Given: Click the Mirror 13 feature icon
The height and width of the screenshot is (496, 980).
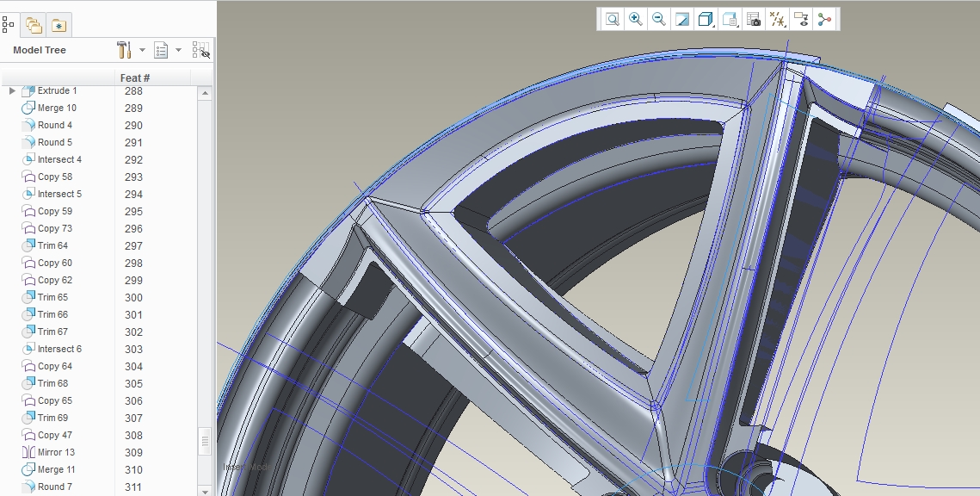Looking at the screenshot, I should [28, 452].
